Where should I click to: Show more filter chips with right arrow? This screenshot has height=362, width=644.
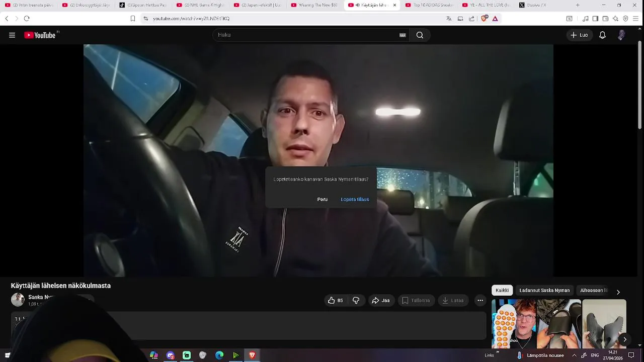(x=618, y=292)
